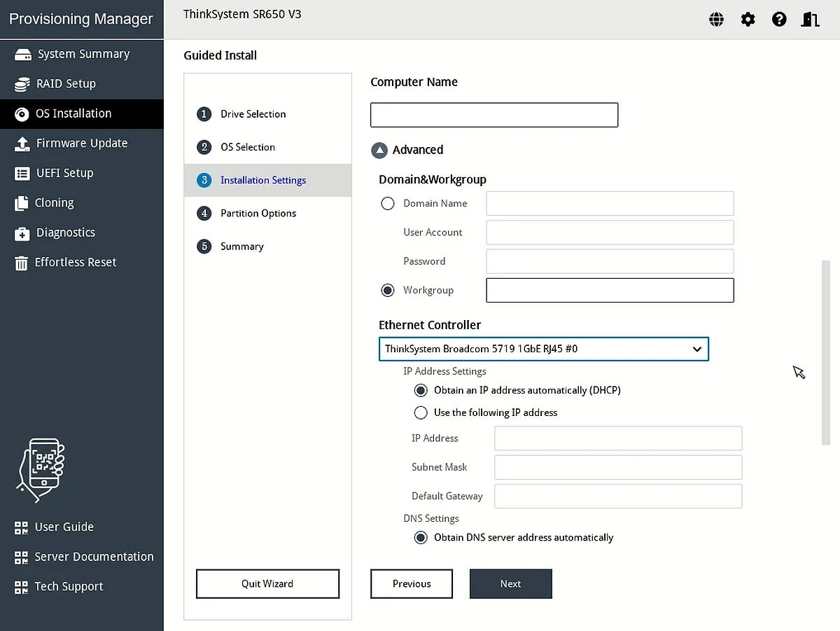Screen dimensions: 840x631
Task: Go to UEFI Setup
Action: [x=82, y=174]
